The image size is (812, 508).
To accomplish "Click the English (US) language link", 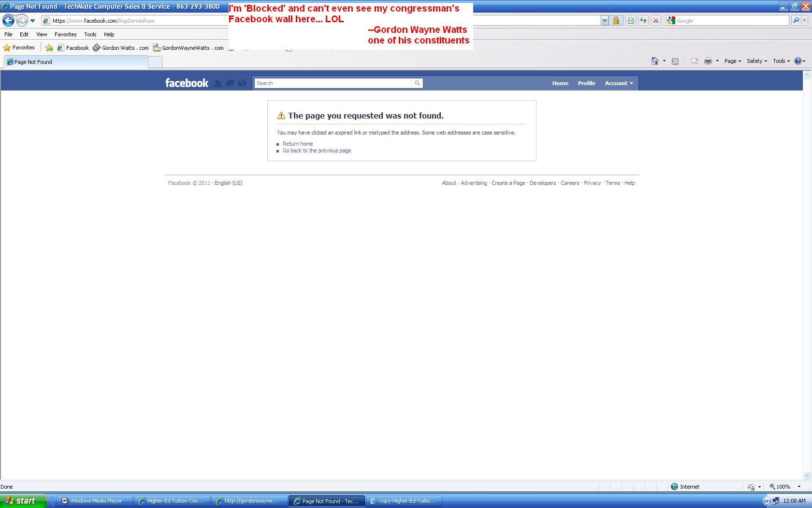I will (x=228, y=183).
